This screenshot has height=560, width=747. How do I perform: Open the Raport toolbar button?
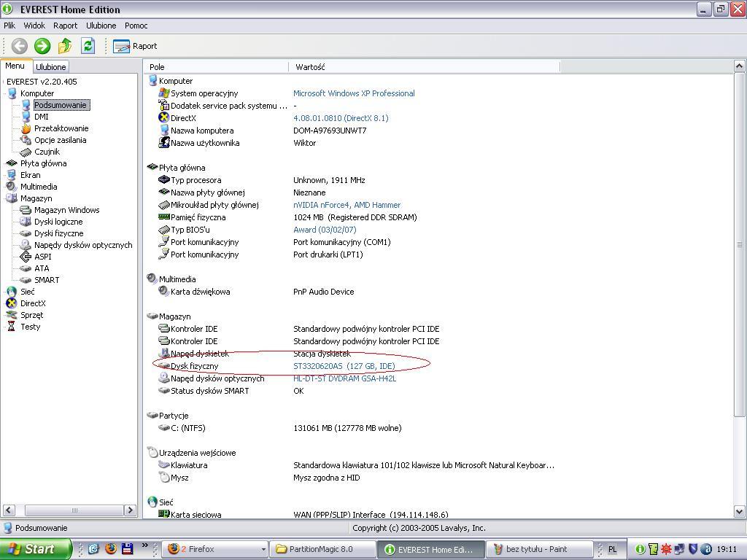coord(135,46)
